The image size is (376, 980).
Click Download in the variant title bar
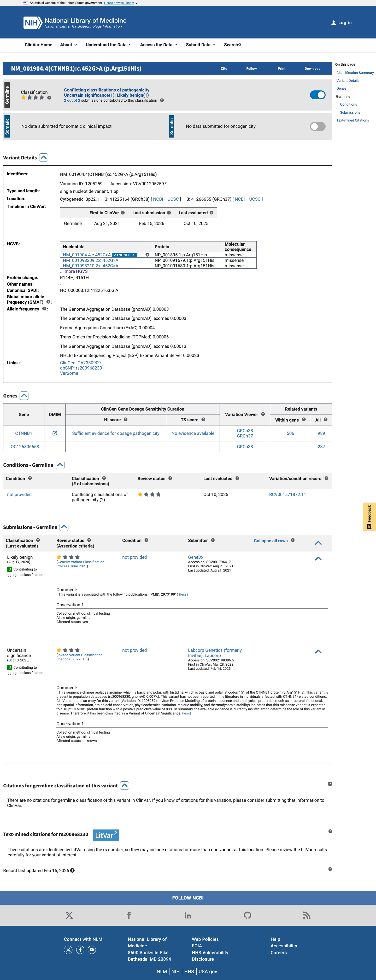click(313, 68)
